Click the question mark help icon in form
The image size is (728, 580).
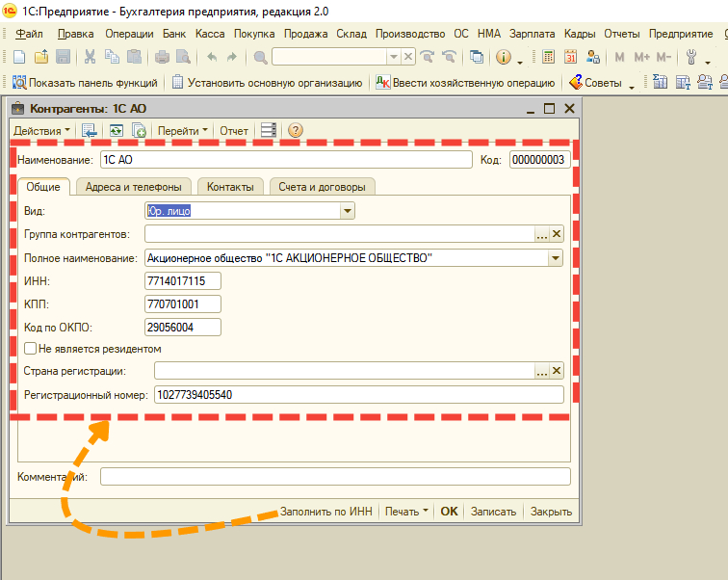coord(296,130)
